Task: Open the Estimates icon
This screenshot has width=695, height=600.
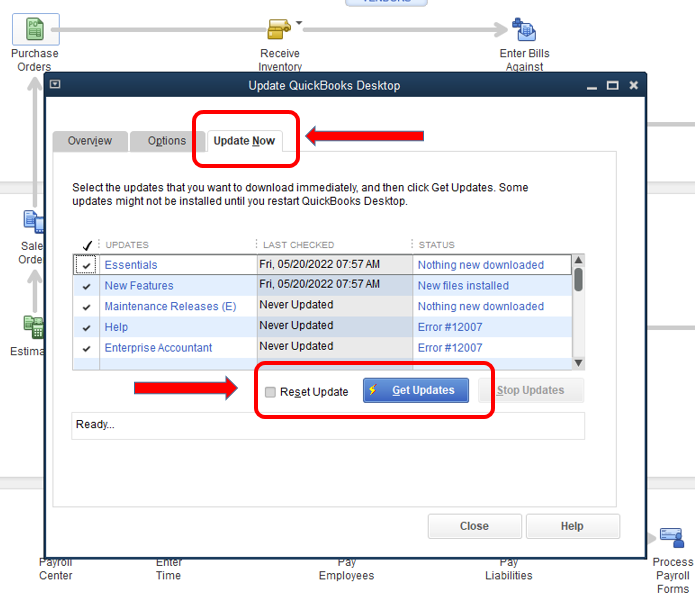Action: [34, 327]
